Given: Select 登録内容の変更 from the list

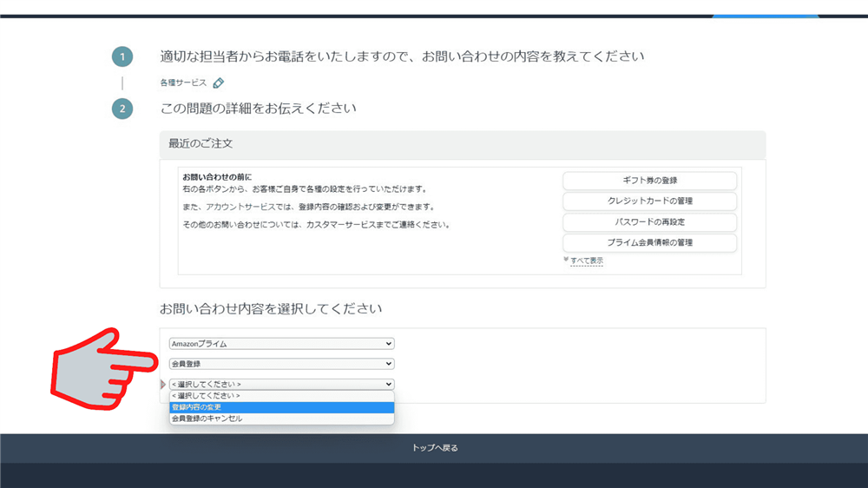Looking at the screenshot, I should coord(281,406).
